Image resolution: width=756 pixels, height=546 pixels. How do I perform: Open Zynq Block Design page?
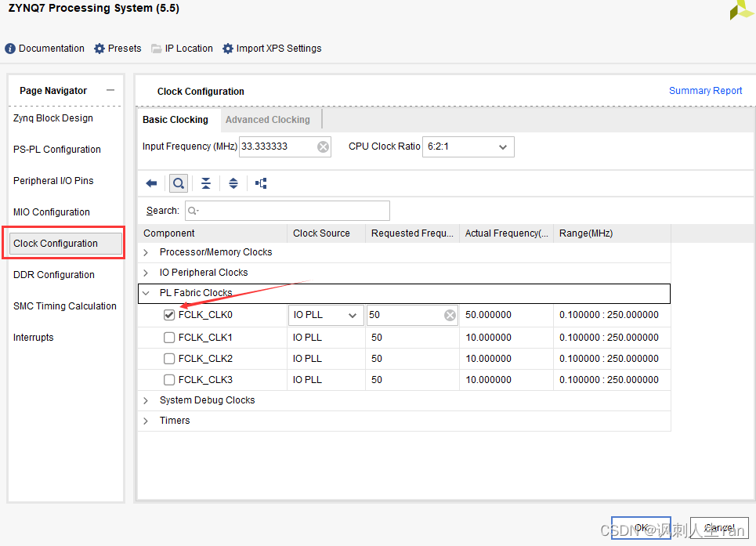[53, 118]
